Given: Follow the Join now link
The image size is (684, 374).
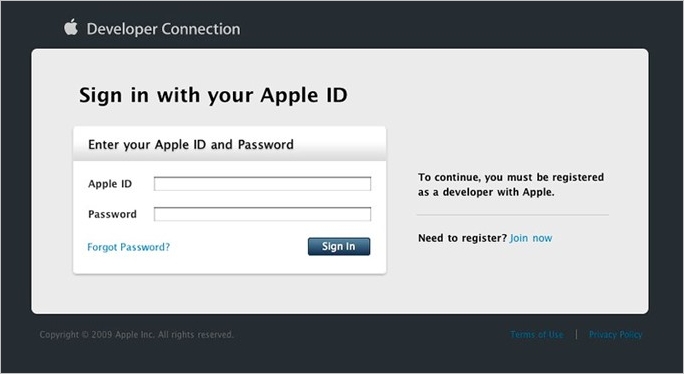Looking at the screenshot, I should (531, 238).
